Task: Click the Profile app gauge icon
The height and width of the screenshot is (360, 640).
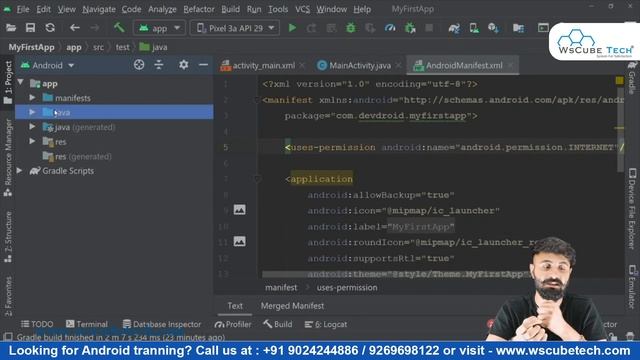Action: click(x=390, y=28)
